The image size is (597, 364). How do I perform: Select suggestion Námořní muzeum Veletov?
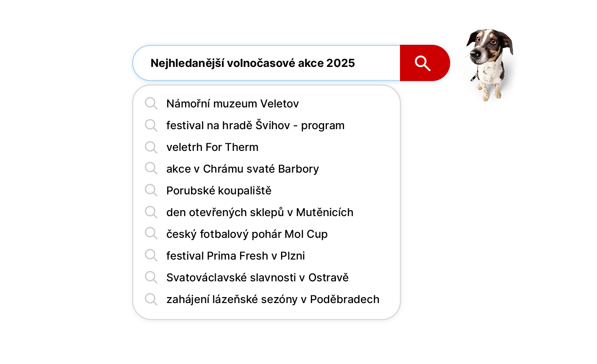pyautogui.click(x=232, y=104)
